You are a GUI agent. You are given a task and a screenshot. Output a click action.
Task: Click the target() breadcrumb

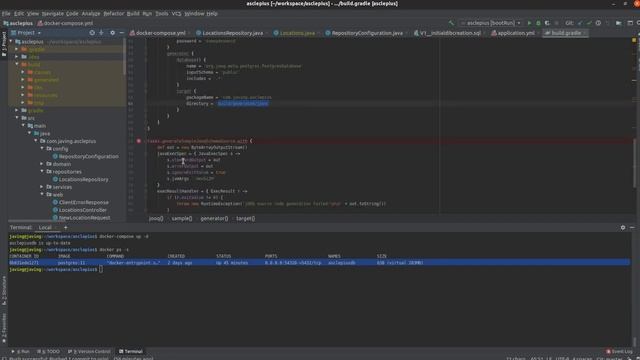[245, 218]
